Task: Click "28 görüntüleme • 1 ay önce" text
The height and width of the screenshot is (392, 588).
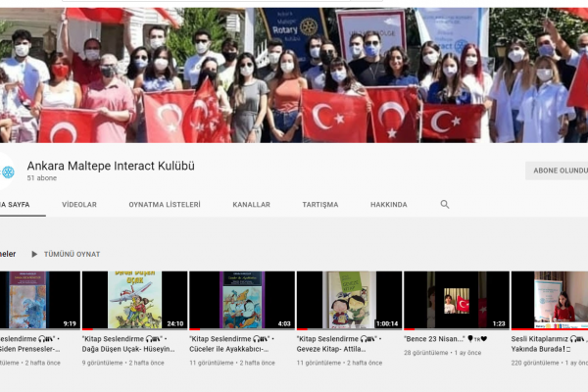Action: (443, 353)
